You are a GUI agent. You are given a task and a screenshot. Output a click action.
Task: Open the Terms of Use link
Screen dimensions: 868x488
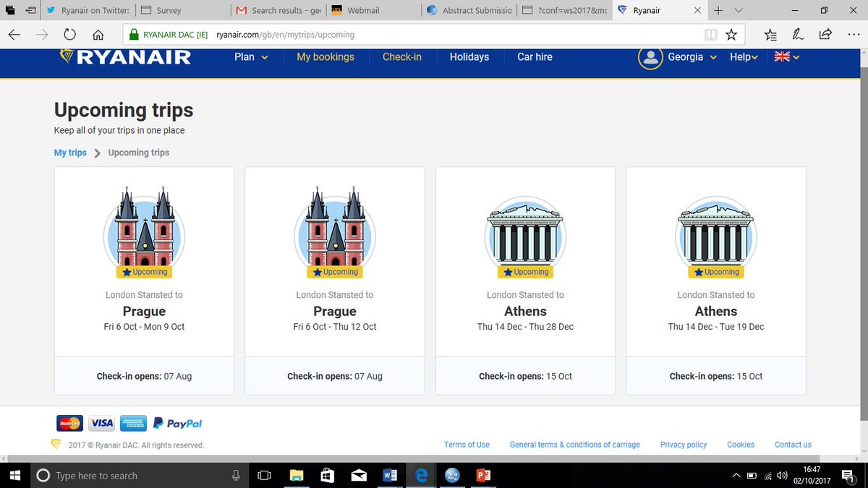click(467, 445)
